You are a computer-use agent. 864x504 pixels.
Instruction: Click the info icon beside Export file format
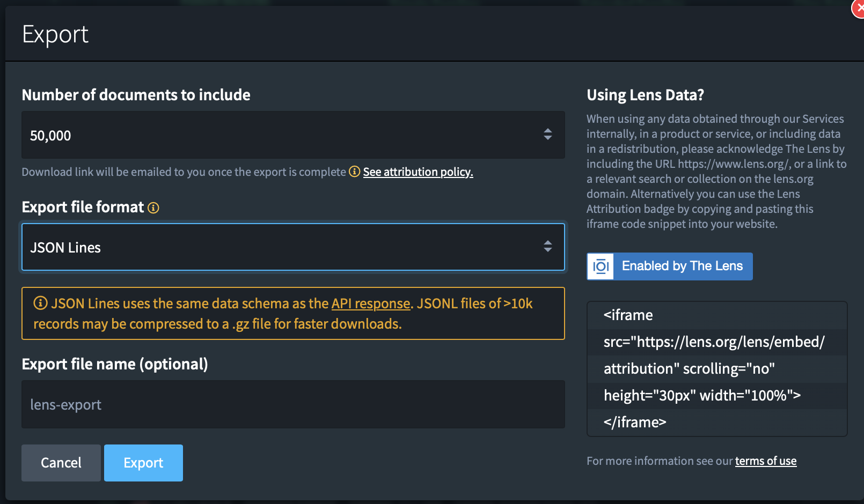tap(153, 208)
